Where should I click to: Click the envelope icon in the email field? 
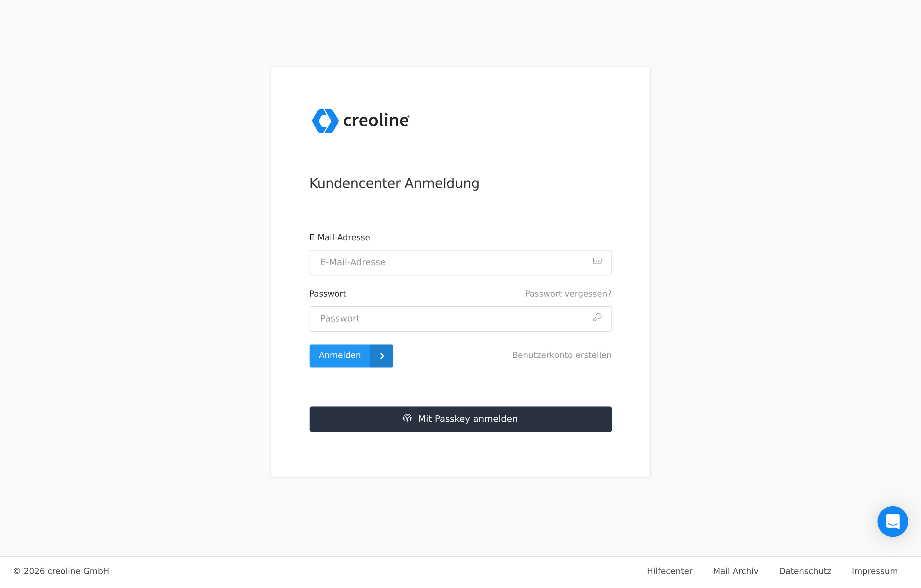pyautogui.click(x=597, y=261)
